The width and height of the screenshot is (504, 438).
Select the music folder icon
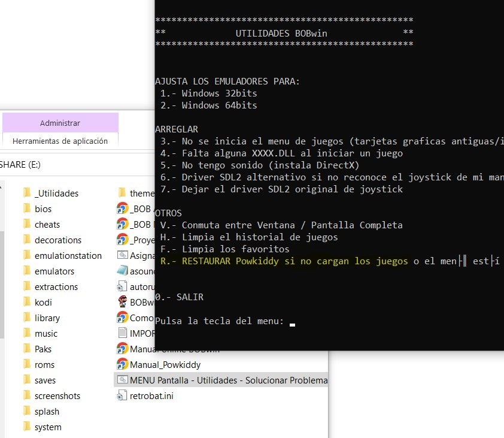pyautogui.click(x=27, y=333)
